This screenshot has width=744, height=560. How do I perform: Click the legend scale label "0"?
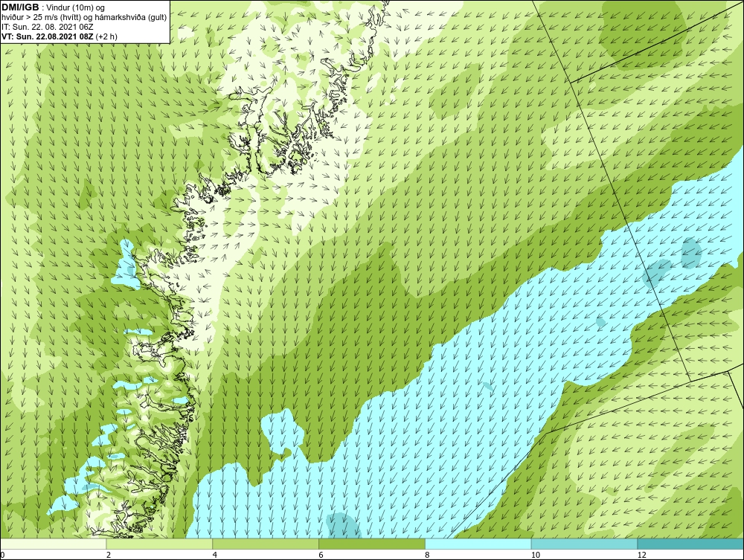2,555
